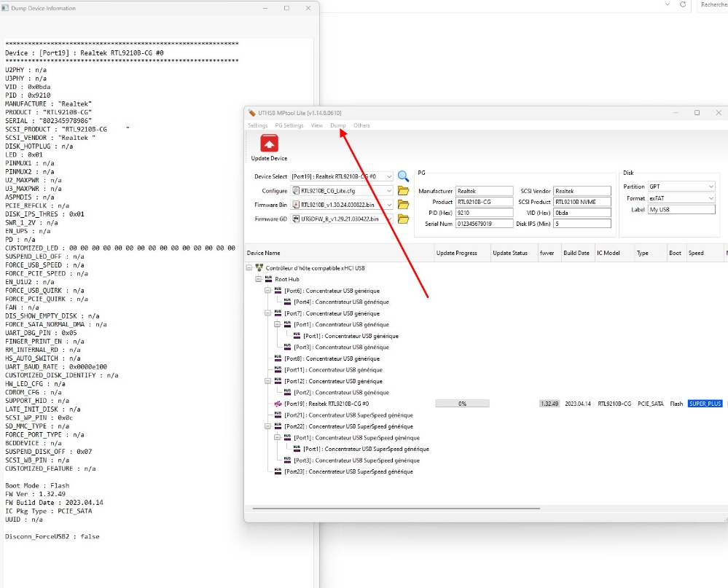Click the Root Hub icon in tree

pyautogui.click(x=268, y=279)
